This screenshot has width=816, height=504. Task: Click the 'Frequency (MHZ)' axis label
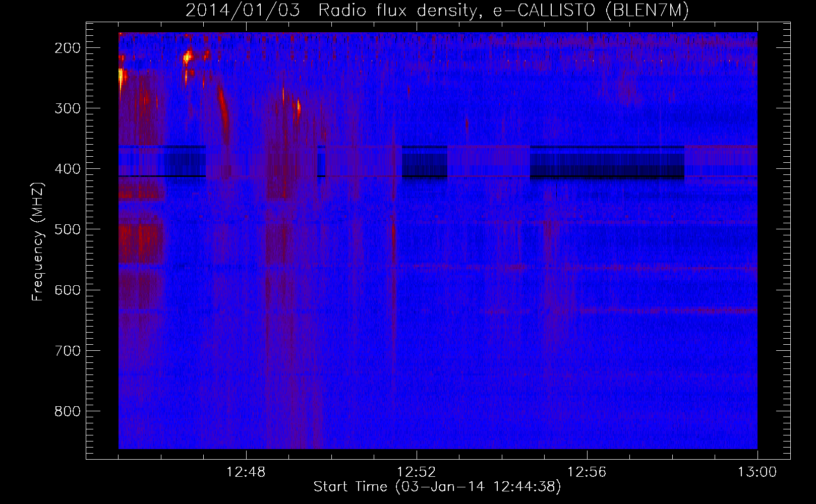click(x=38, y=242)
